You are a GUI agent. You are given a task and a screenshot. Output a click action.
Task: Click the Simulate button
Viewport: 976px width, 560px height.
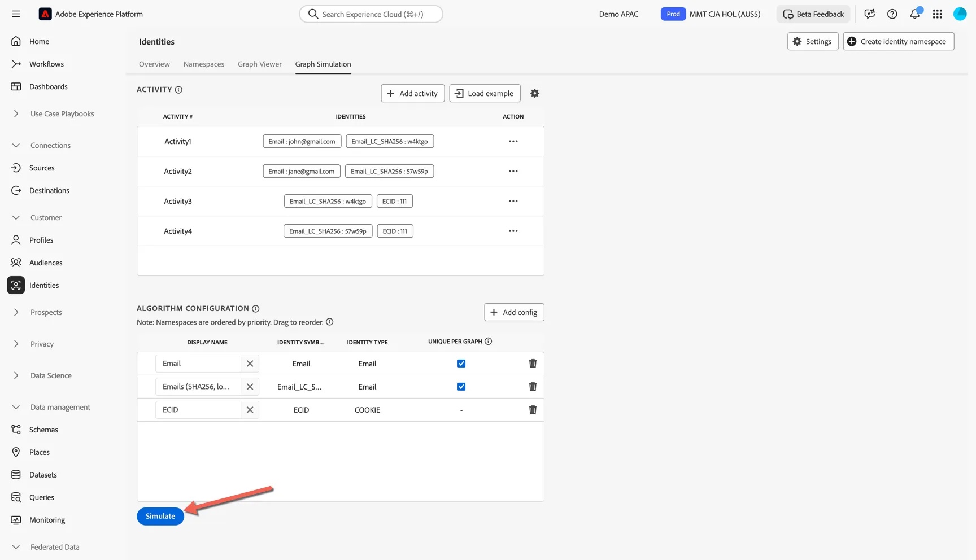tap(160, 516)
